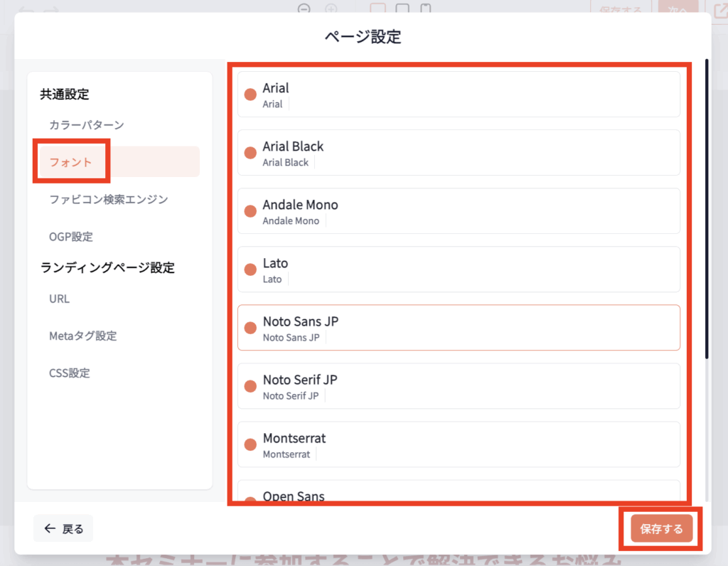Click the undo arrow icon
The image size is (728, 566).
(x=26, y=10)
